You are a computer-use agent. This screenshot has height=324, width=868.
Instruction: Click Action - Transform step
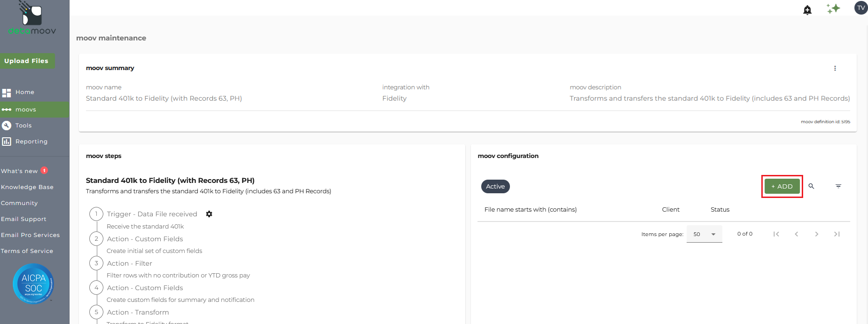click(138, 312)
